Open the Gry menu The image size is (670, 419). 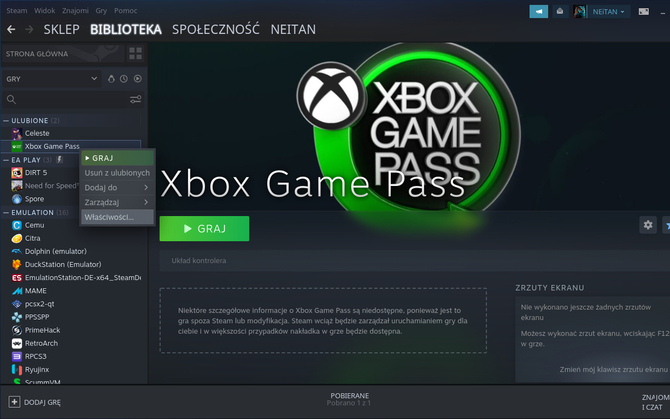tap(101, 11)
